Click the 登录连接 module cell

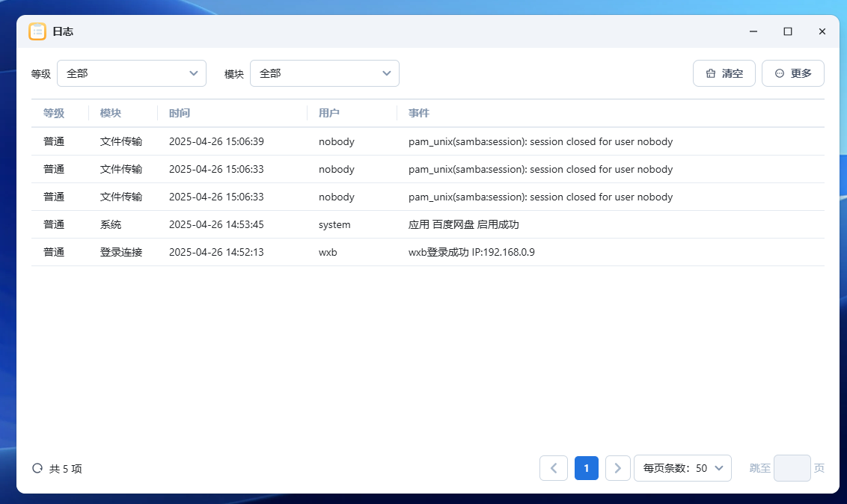pyautogui.click(x=121, y=252)
